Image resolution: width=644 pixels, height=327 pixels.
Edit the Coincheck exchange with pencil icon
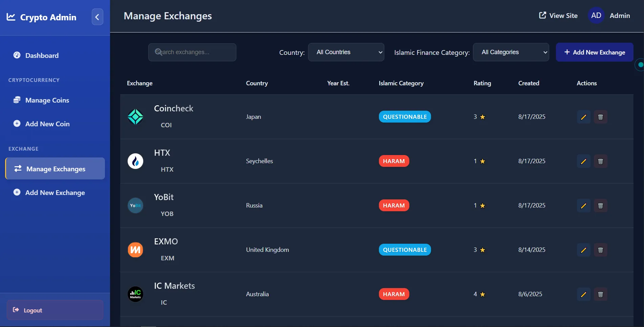coord(583,117)
